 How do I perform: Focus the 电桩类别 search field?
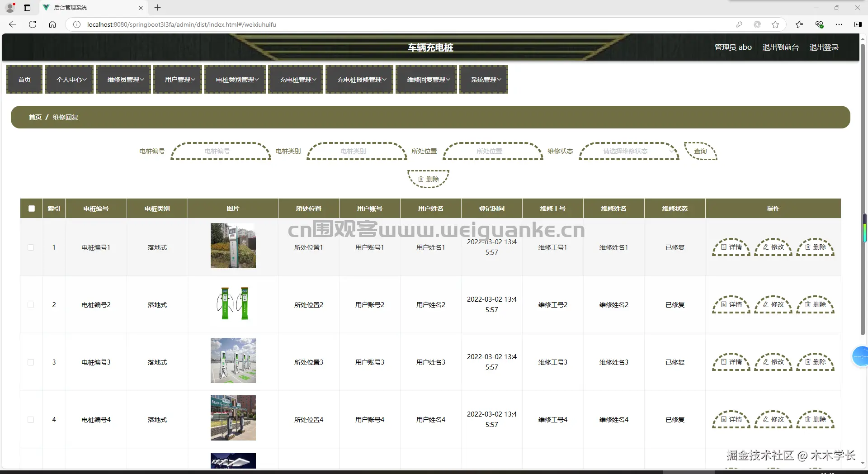click(x=357, y=151)
